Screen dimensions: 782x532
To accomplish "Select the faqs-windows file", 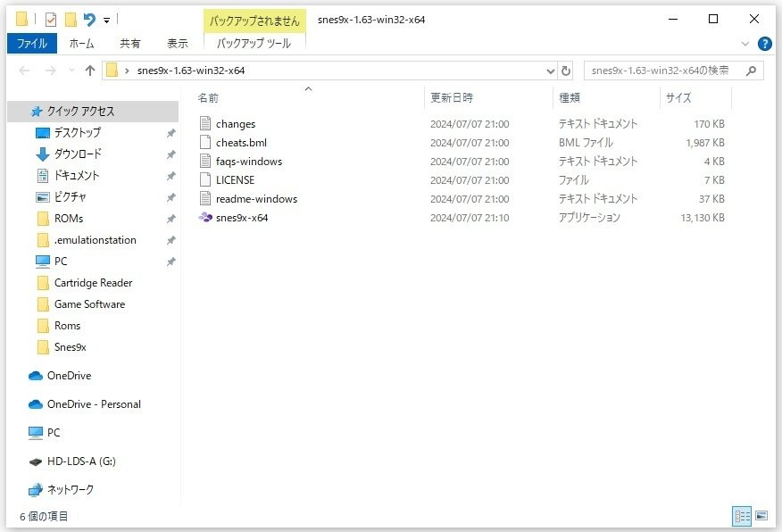I will pos(249,162).
